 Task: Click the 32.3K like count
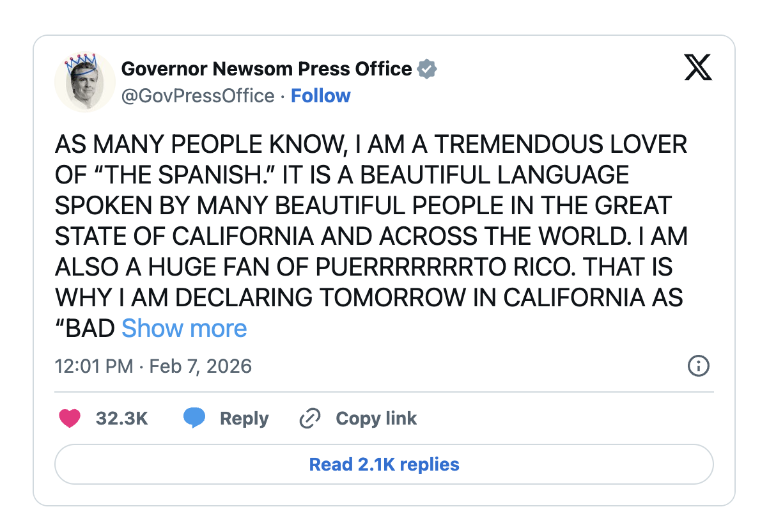pos(121,419)
